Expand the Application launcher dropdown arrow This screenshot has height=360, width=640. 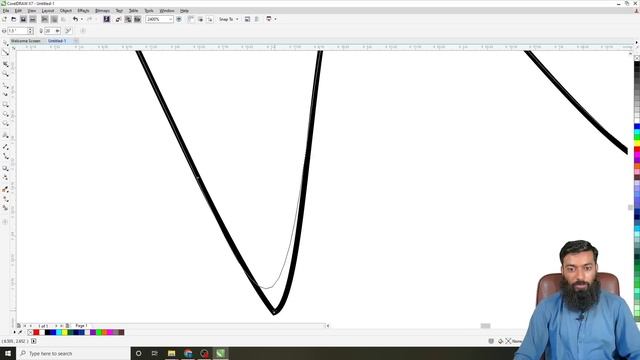[x=276, y=19]
